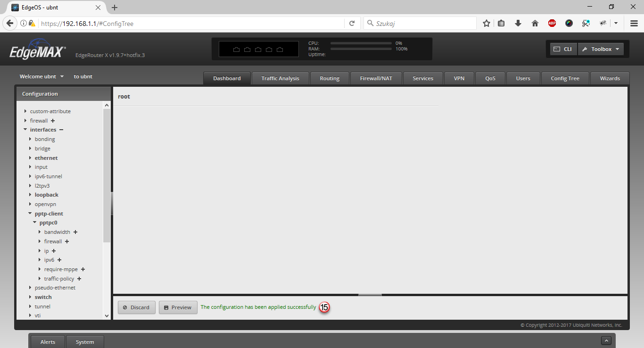Select the vti tree item
This screenshot has width=644, height=348.
[x=38, y=315]
